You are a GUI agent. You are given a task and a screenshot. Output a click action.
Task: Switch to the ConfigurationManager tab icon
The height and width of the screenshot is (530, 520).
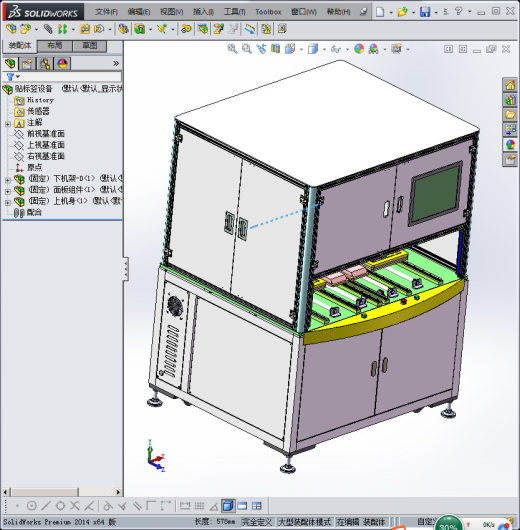click(x=45, y=63)
